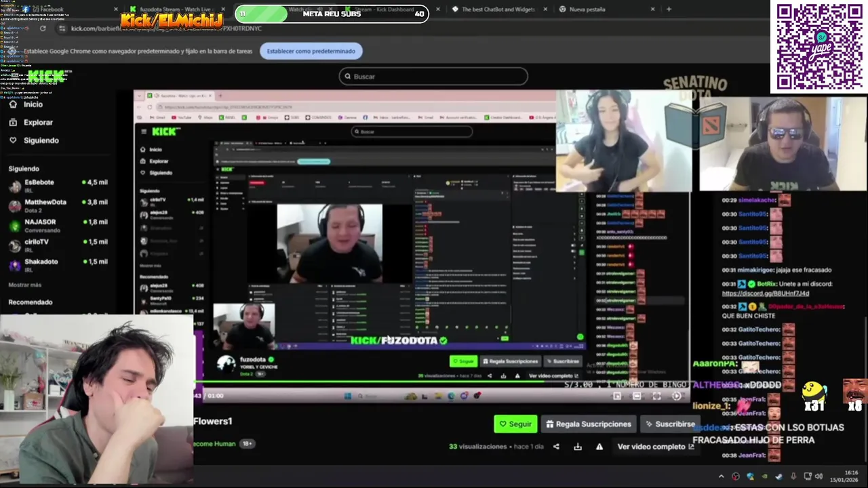Reload the page in Chrome
The width and height of the screenshot is (868, 488).
tap(43, 28)
